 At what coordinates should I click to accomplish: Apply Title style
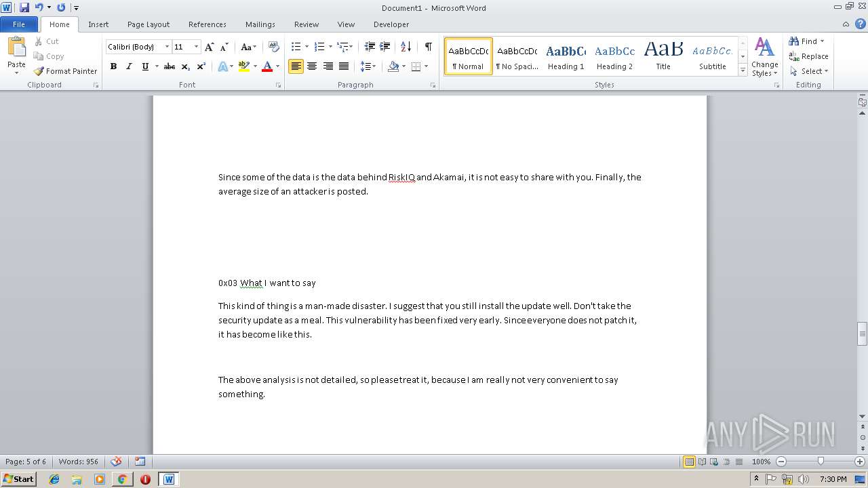663,56
